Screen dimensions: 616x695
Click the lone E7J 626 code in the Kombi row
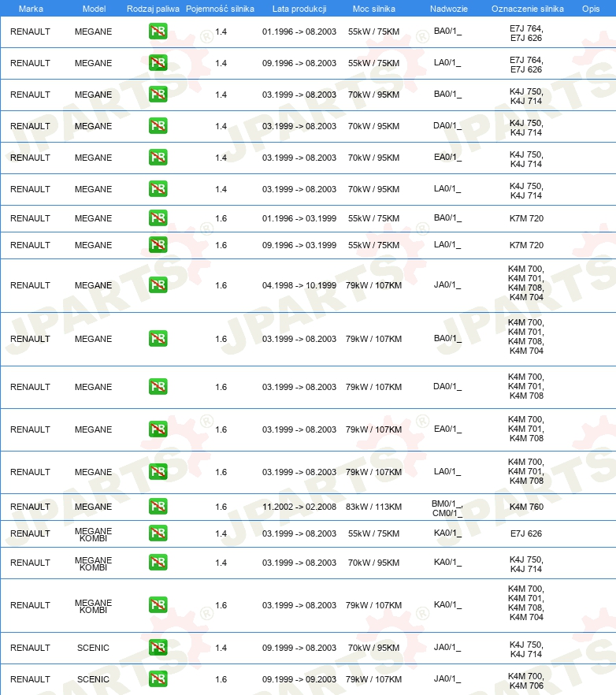click(x=526, y=533)
